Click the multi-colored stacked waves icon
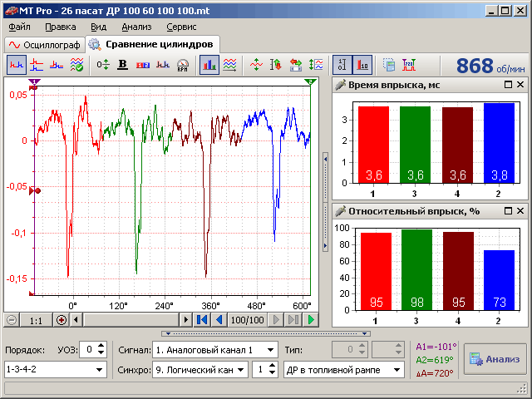 click(x=229, y=65)
